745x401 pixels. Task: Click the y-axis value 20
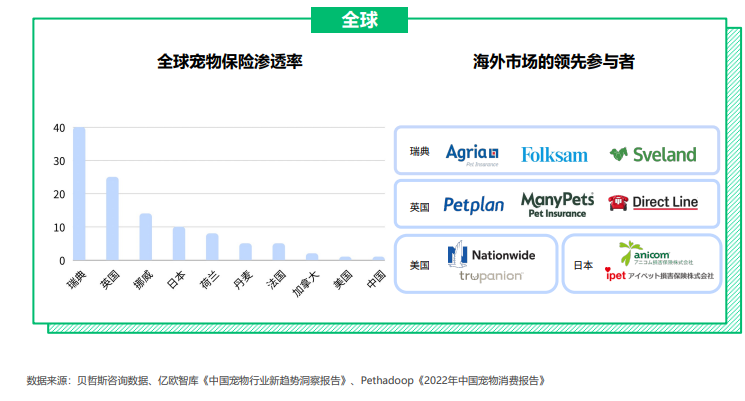click(59, 194)
